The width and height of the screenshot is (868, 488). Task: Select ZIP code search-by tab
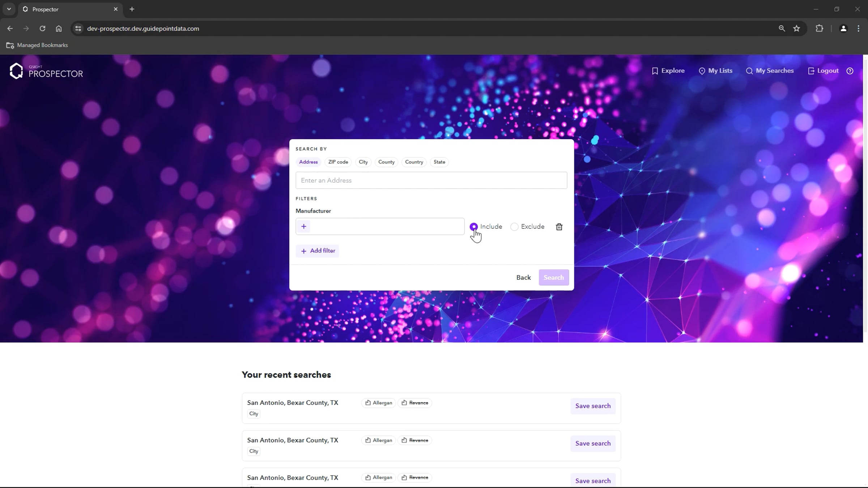(338, 162)
